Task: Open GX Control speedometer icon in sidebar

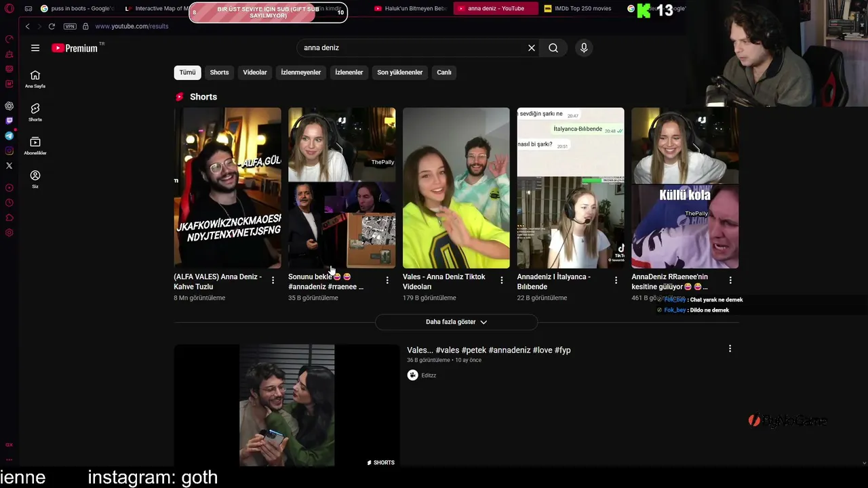Action: coord(9,39)
